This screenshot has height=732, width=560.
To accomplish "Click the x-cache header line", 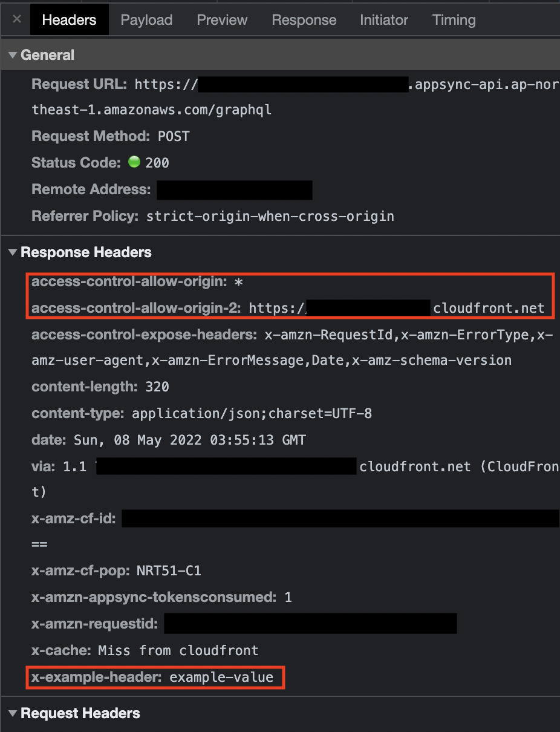I will (x=145, y=650).
